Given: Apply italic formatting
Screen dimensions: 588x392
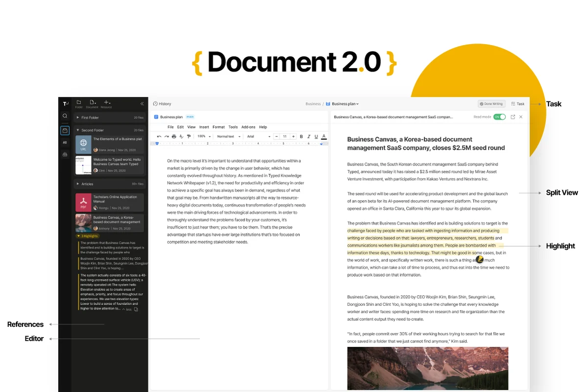Looking at the screenshot, I should pyautogui.click(x=309, y=136).
